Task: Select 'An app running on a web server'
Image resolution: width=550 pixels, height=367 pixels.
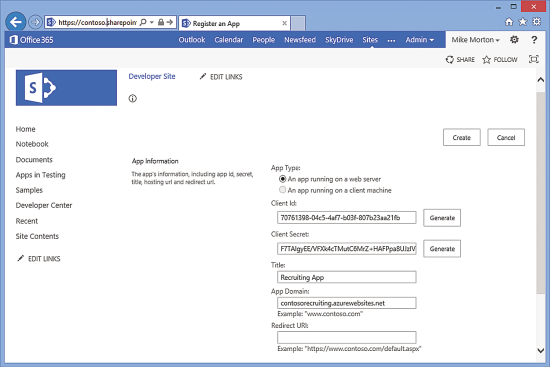Action: click(282, 179)
